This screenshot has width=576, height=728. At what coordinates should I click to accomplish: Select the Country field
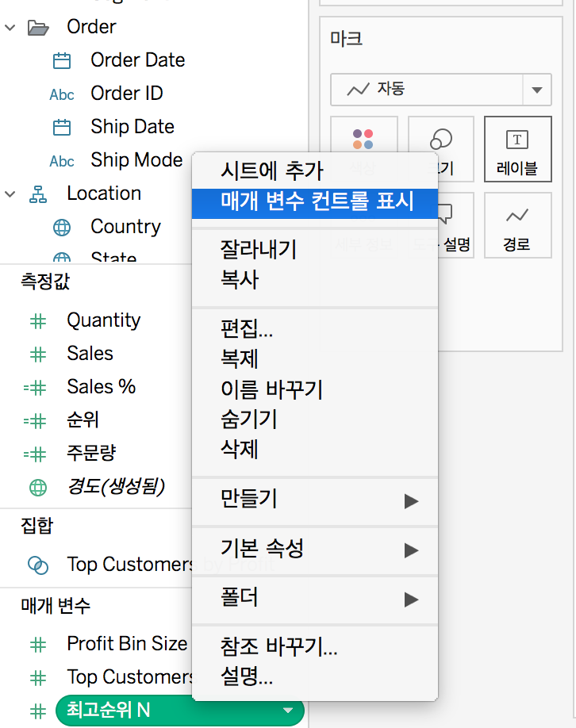tap(125, 228)
